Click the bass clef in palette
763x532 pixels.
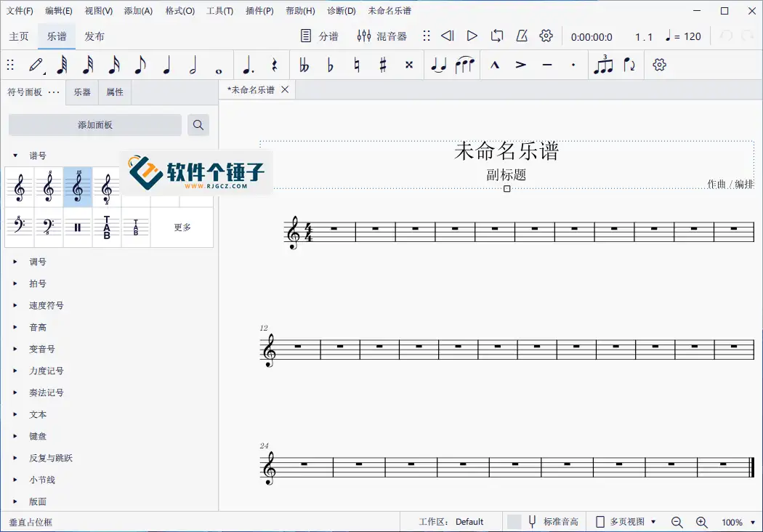coord(20,227)
